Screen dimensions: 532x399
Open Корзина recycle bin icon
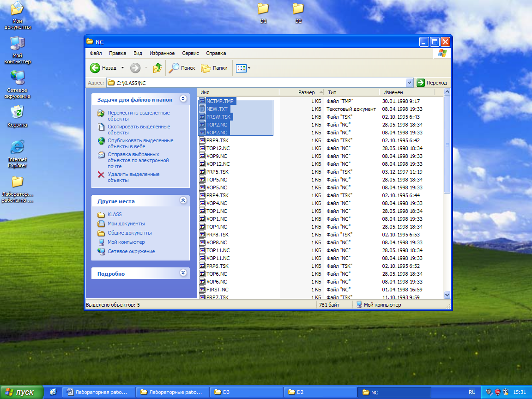(x=17, y=116)
